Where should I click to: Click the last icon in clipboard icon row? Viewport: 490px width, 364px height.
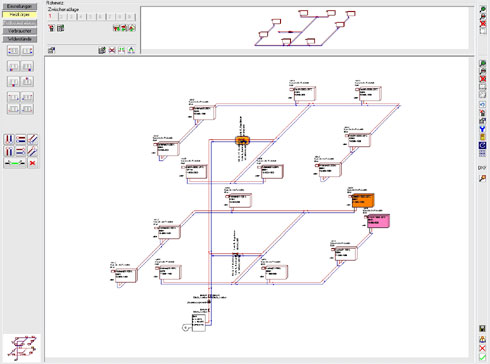coord(132,28)
